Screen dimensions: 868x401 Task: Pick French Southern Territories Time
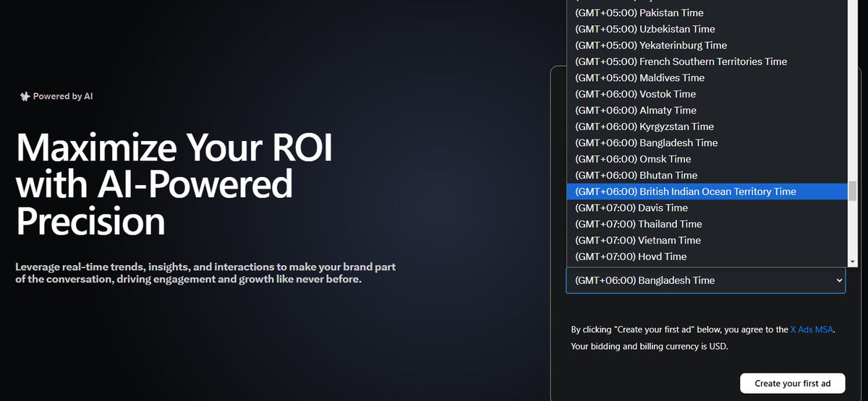coord(707,61)
